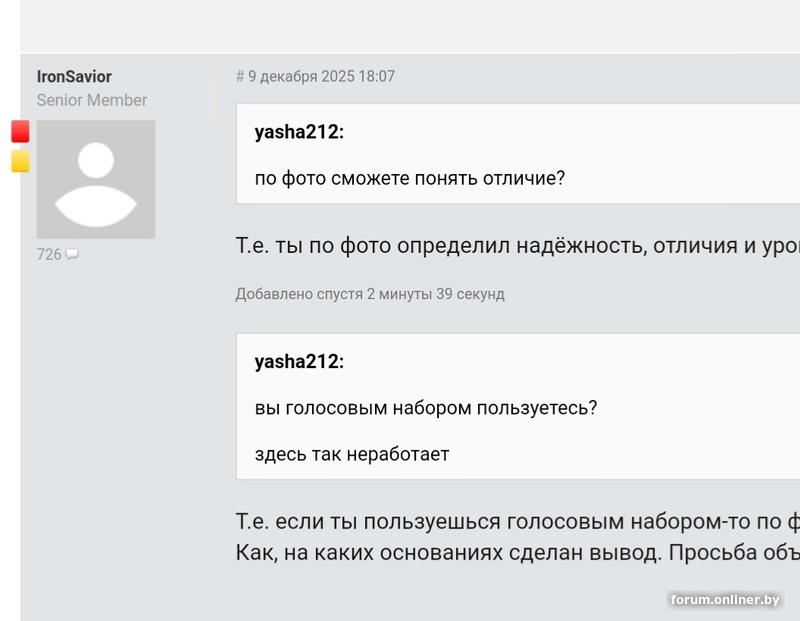Open IronSavior's avatar image

pyautogui.click(x=96, y=180)
